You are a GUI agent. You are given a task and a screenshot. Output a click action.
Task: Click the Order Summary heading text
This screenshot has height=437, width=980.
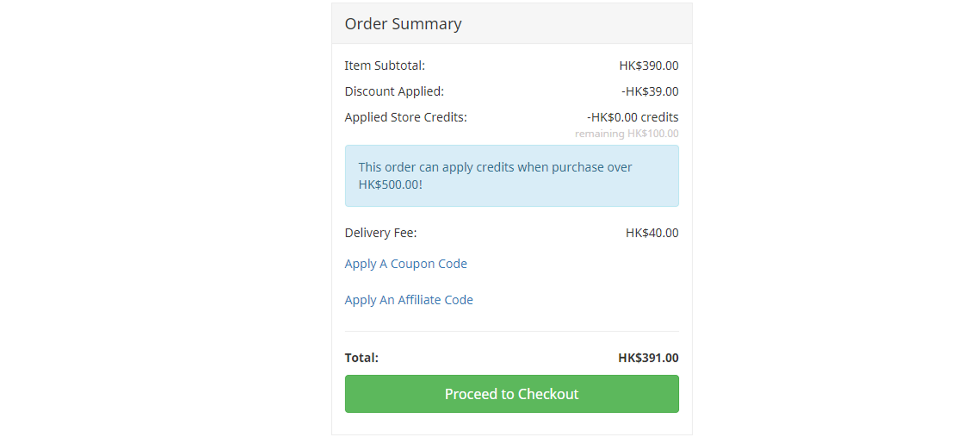point(403,24)
